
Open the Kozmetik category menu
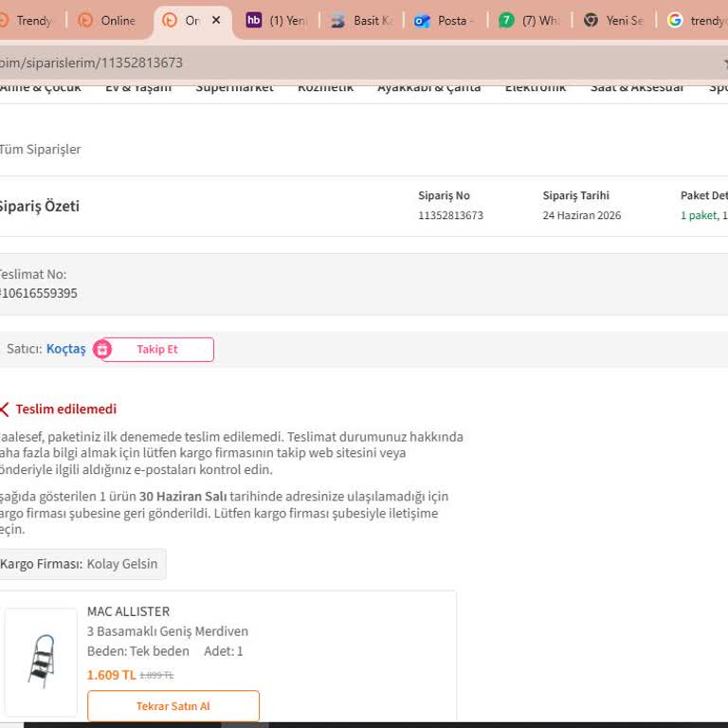point(325,87)
